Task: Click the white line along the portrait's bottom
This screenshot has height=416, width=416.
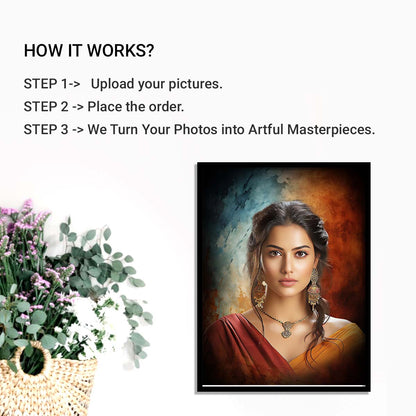Action: pyautogui.click(x=284, y=386)
